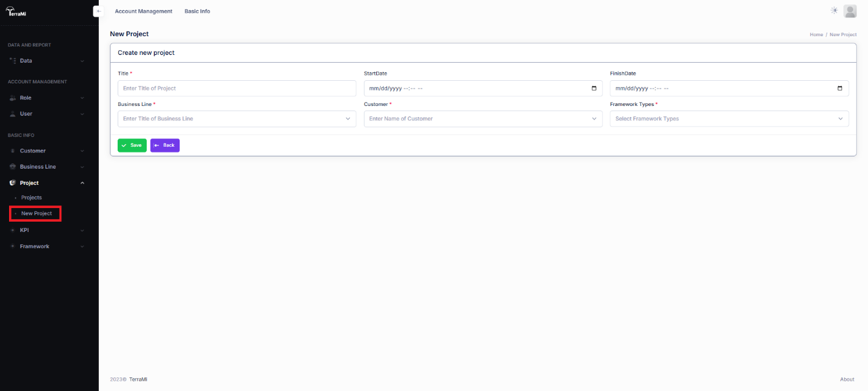Viewport: 868px width, 391px height.
Task: Click the Business Line sidebar item
Action: [37, 167]
